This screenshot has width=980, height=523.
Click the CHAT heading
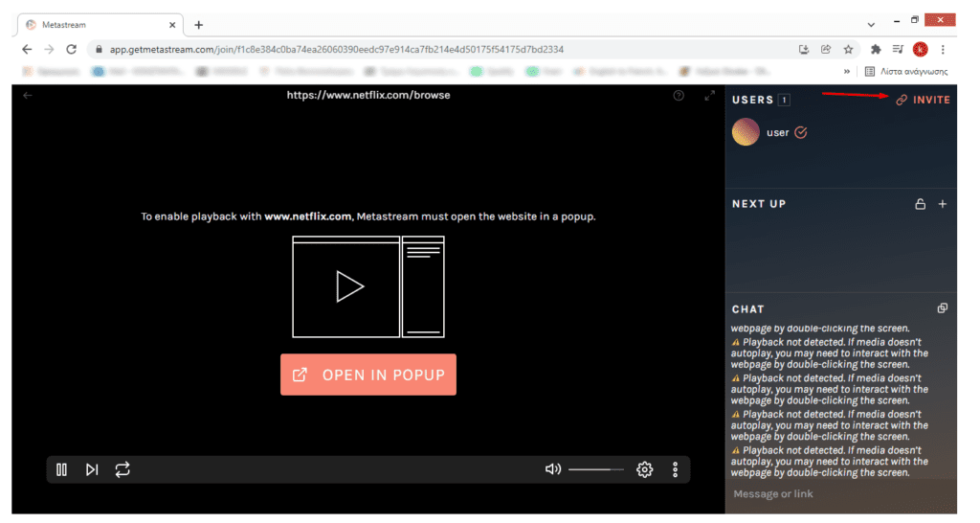[747, 309]
